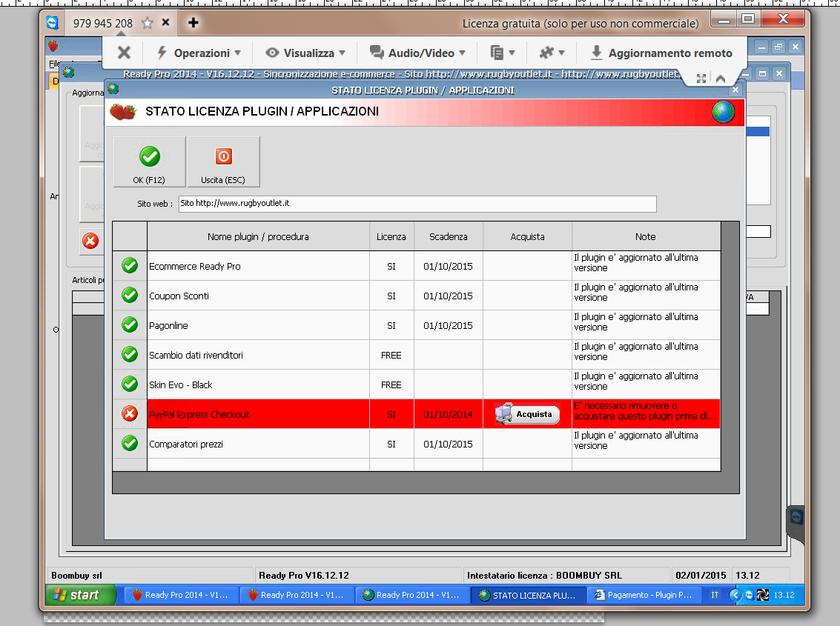Open the file transfer dropdown in toolbar
The height and width of the screenshot is (626, 840).
503,53
